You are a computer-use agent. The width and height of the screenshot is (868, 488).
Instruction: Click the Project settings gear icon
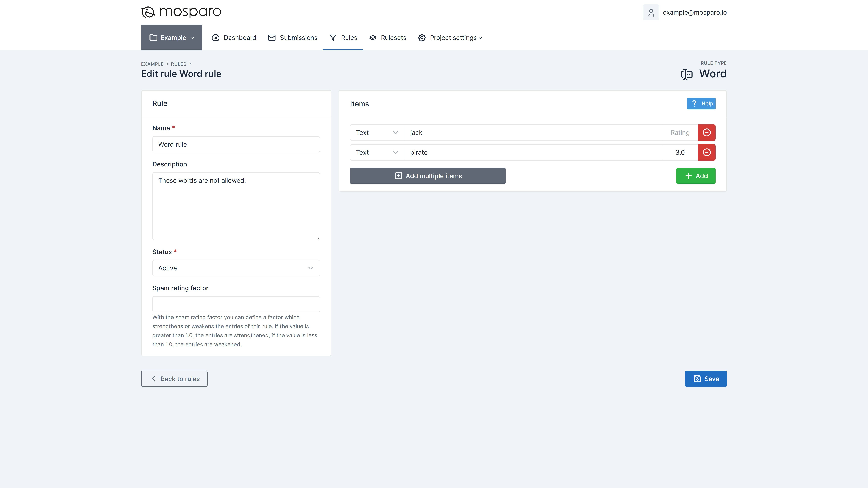422,38
